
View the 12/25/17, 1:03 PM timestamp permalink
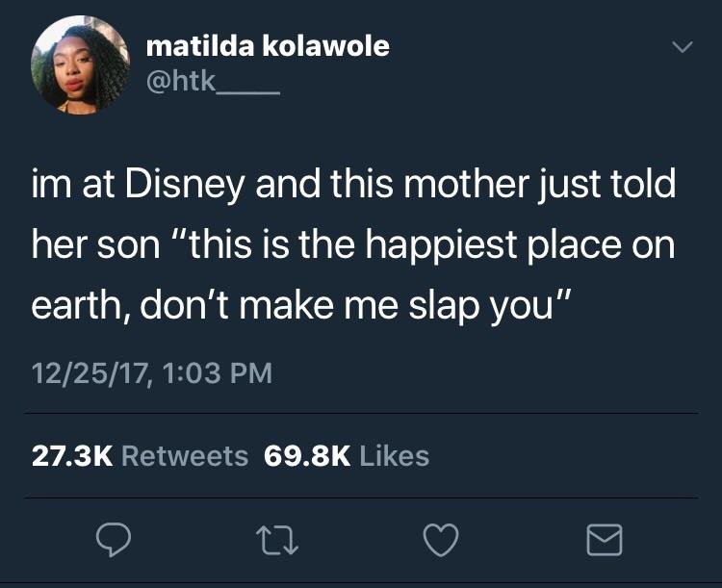152,372
